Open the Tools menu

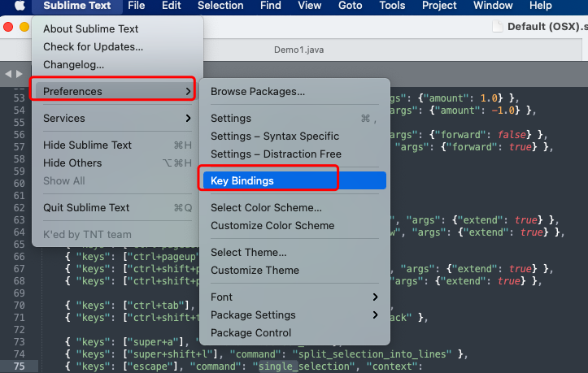[x=392, y=6]
